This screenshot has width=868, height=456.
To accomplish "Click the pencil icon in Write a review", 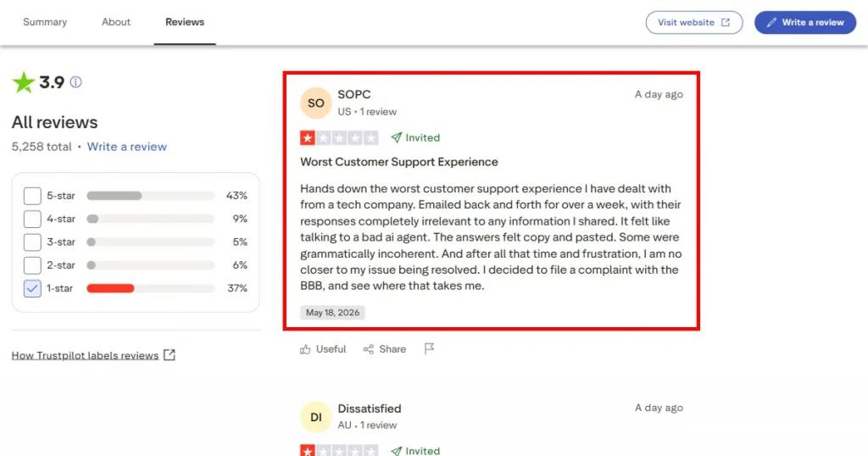I will click(771, 23).
